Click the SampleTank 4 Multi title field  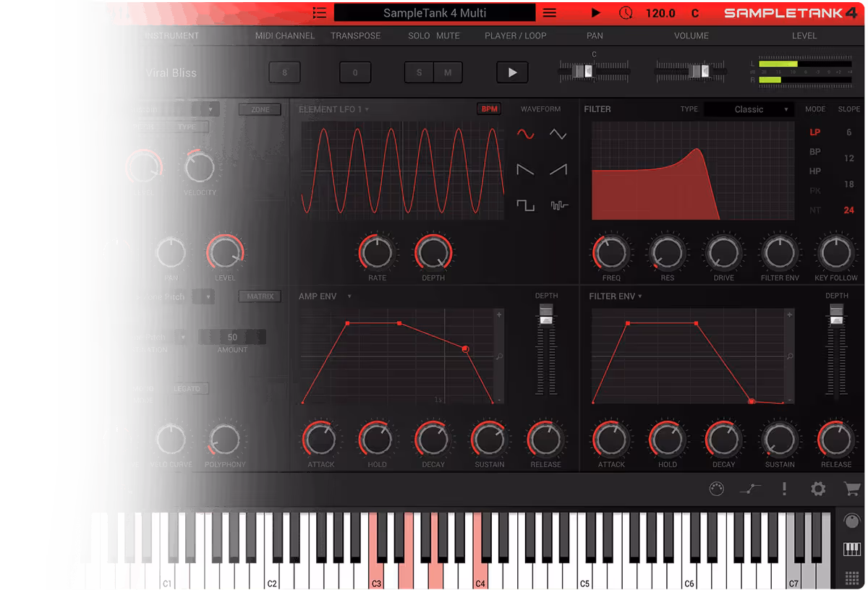point(435,13)
